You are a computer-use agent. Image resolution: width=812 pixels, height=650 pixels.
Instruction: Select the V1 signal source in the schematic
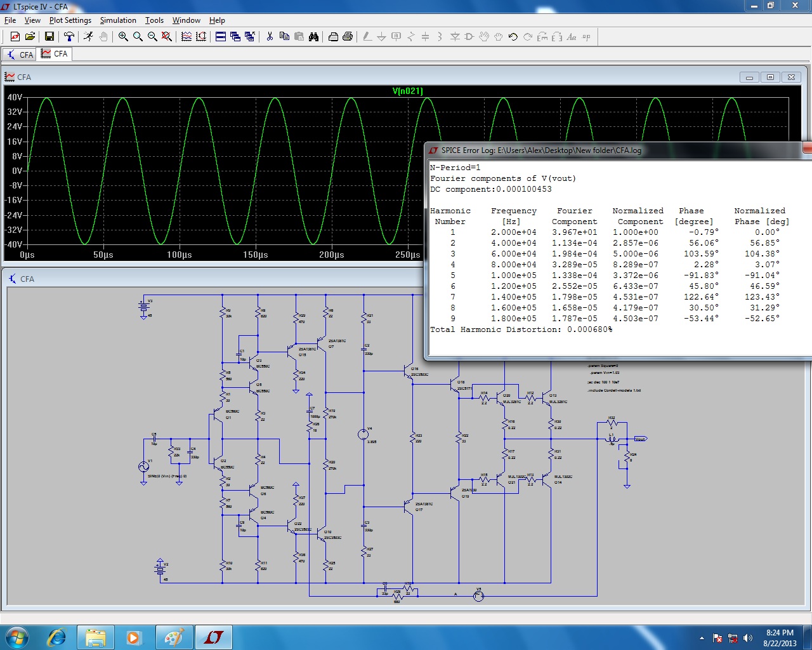(144, 467)
